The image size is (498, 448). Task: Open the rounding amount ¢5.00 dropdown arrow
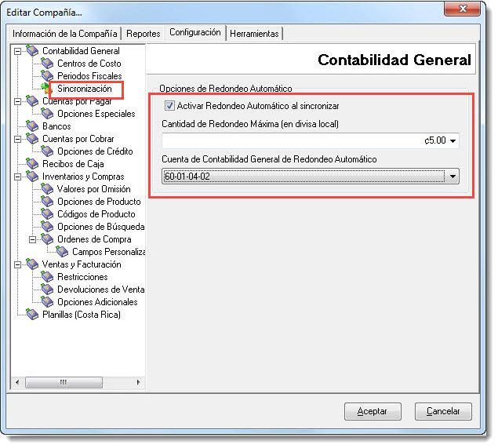pos(453,140)
